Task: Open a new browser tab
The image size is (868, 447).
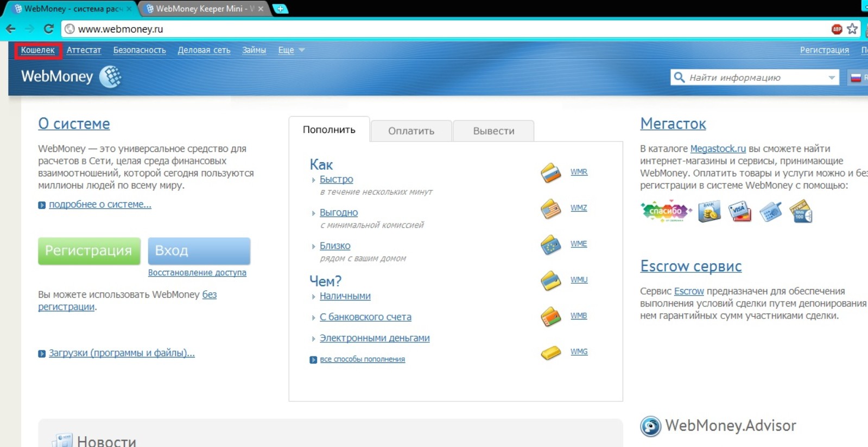Action: (280, 9)
